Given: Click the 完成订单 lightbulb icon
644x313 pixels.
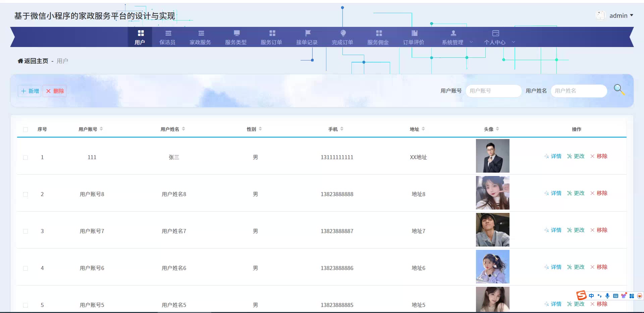Looking at the screenshot, I should pyautogui.click(x=343, y=33).
